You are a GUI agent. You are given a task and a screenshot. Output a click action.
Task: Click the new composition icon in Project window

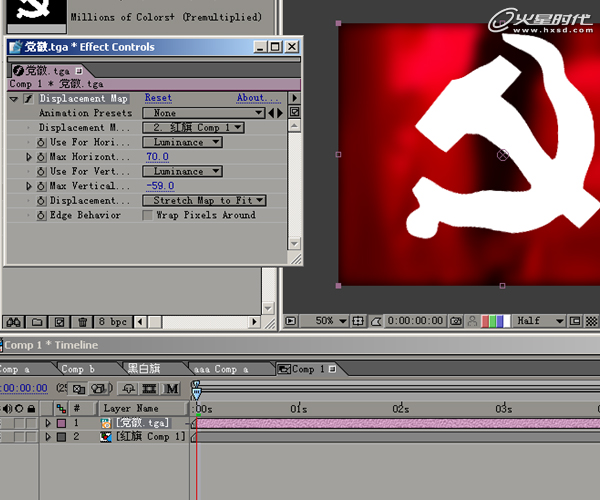pos(59,322)
